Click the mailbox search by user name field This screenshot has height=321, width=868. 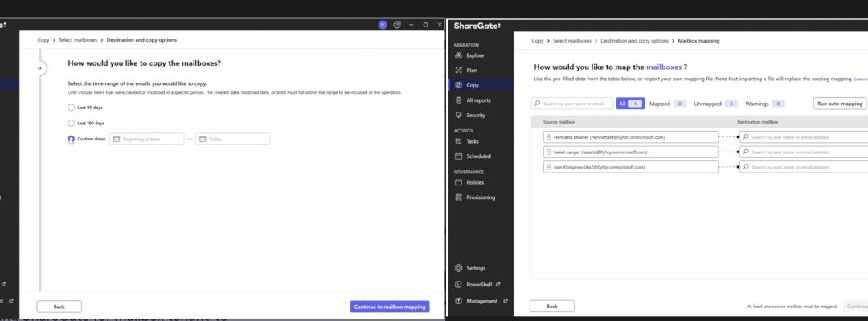pos(572,104)
